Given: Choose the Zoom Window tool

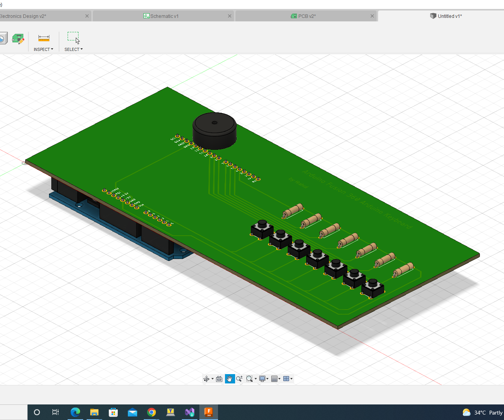Looking at the screenshot, I should point(249,378).
